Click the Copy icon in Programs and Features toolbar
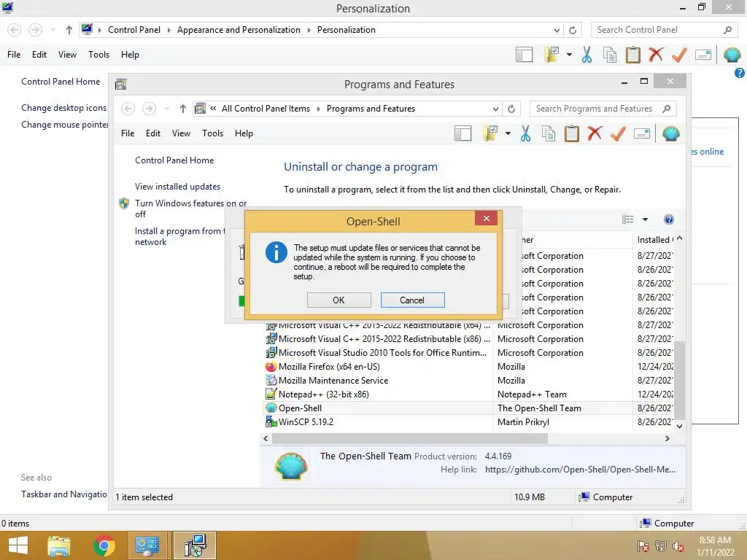Viewport: 747px width, 560px height. pos(549,134)
